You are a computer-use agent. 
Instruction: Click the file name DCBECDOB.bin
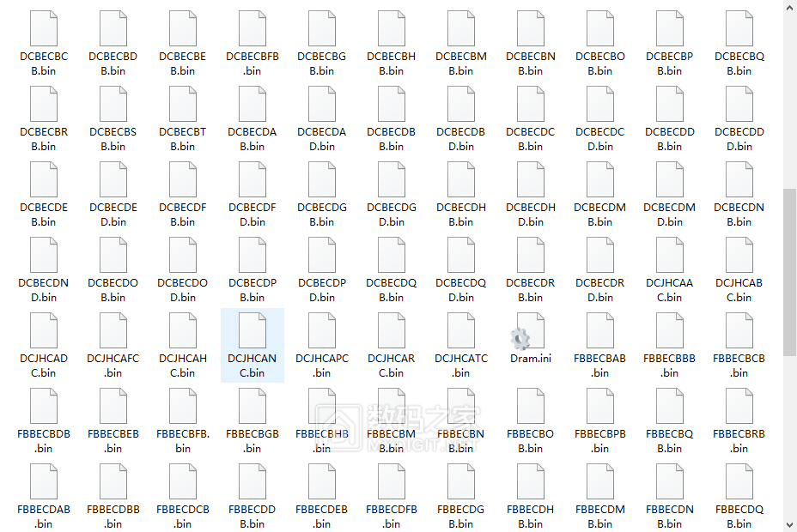[113, 290]
